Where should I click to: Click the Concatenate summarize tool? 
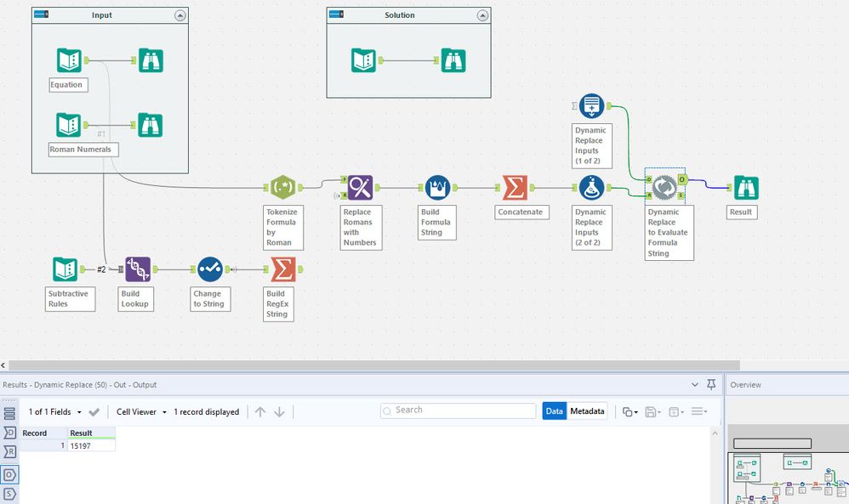(x=515, y=188)
